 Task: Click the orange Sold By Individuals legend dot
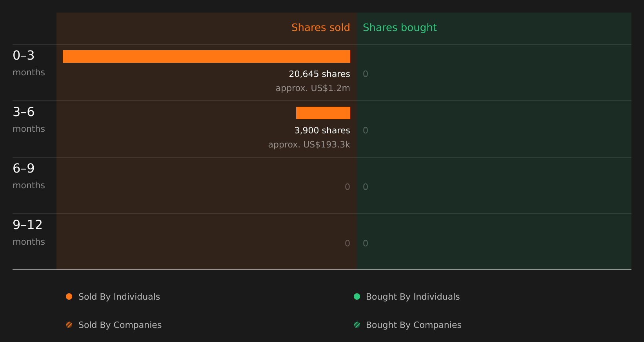coord(69,297)
